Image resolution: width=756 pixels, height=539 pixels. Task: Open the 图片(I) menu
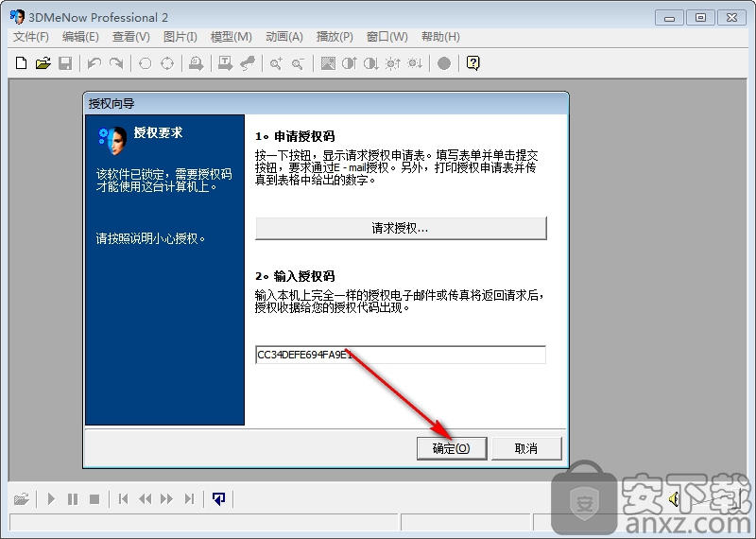[x=180, y=37]
